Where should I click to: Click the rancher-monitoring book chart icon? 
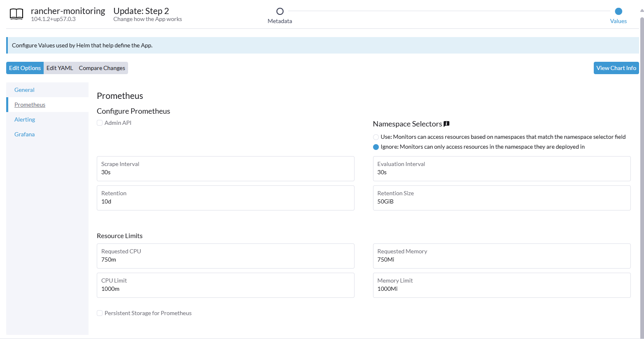[x=16, y=14]
